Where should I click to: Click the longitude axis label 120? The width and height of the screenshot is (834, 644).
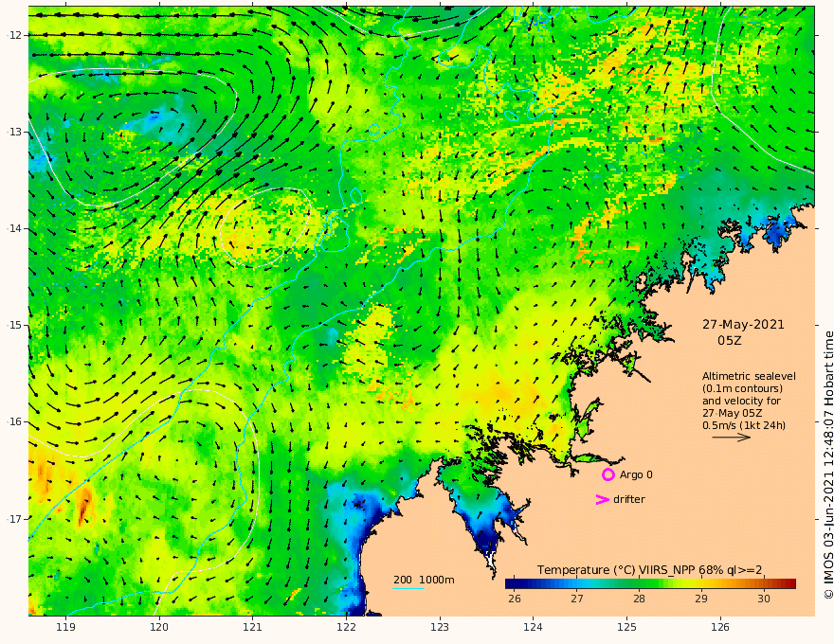tap(159, 627)
